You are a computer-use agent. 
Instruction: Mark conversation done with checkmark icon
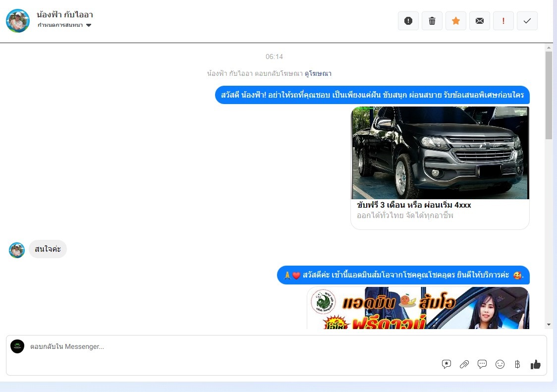click(527, 21)
